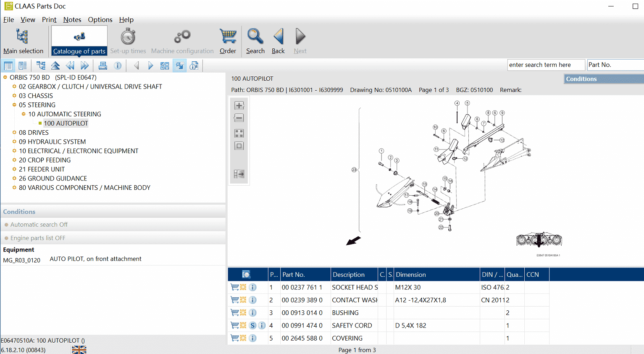The height and width of the screenshot is (354, 644).
Task: Zoom in on the drawing with the plus button
Action: pos(239,105)
